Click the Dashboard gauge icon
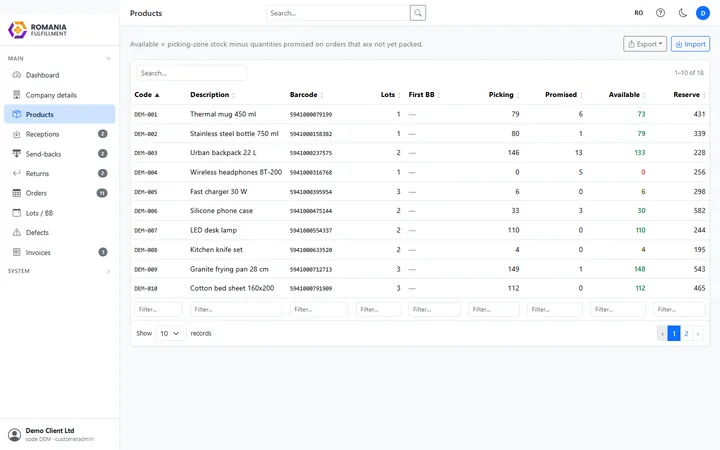The image size is (720, 450). coord(17,75)
